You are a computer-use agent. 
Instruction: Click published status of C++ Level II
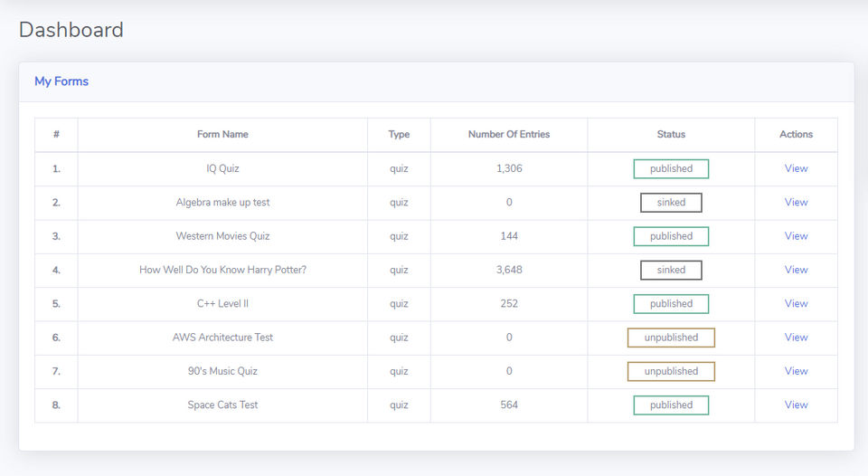[671, 304]
